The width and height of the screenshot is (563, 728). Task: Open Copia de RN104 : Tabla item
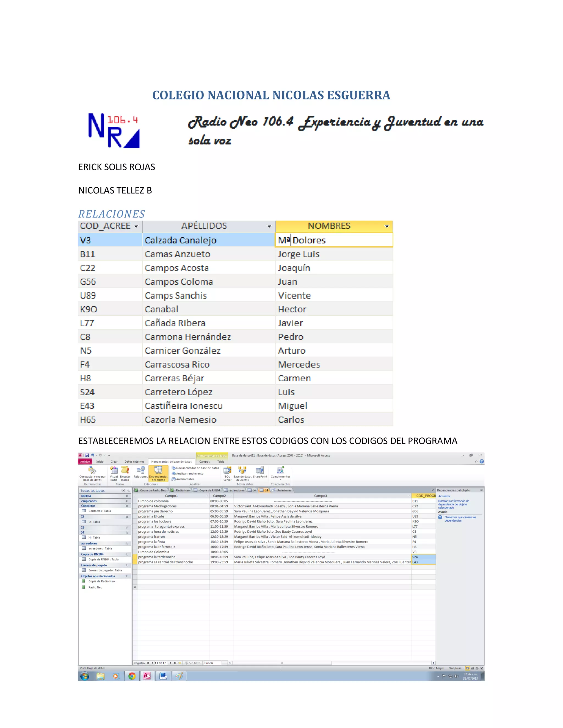[x=103, y=559]
